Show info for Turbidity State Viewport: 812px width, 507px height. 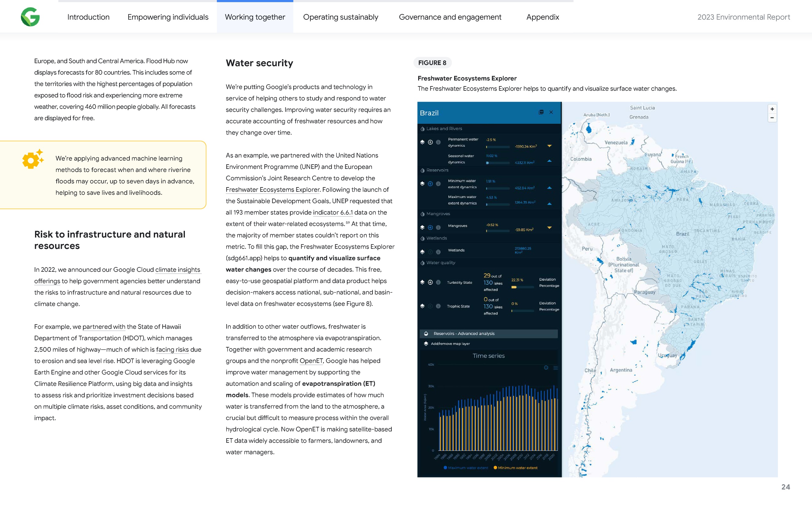(x=438, y=282)
